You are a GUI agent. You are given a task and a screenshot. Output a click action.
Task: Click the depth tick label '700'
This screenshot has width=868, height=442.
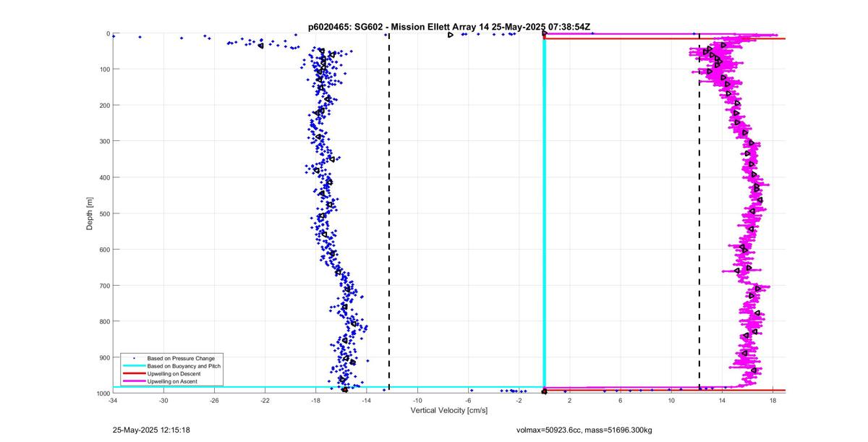[104, 286]
